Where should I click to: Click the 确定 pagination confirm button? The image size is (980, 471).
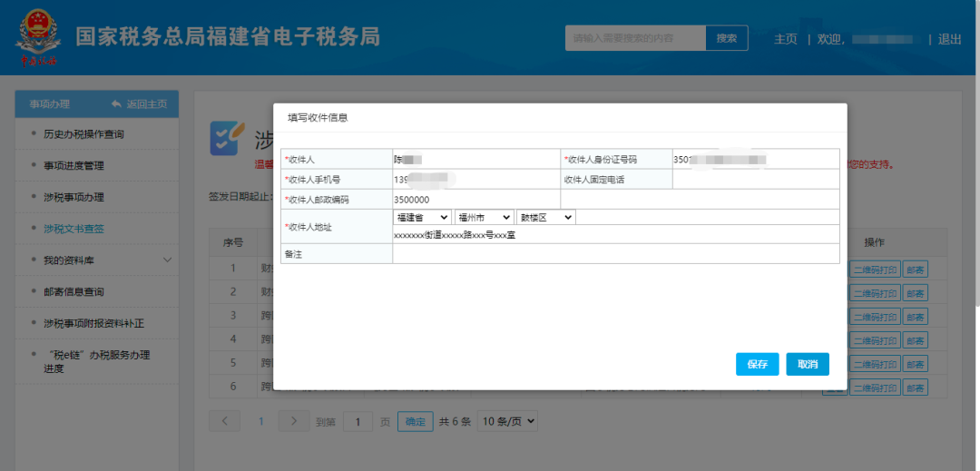pos(416,422)
